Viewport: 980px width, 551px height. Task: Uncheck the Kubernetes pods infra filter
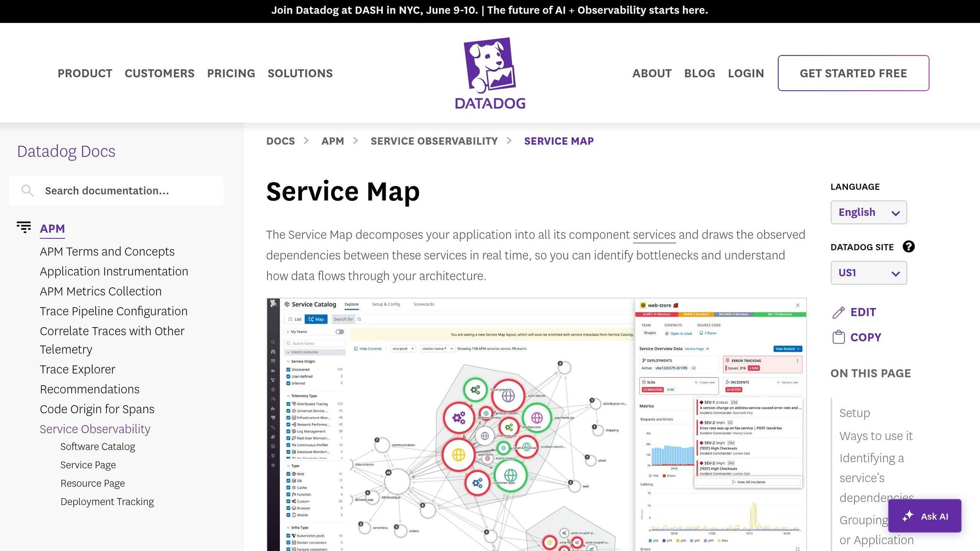coord(288,535)
